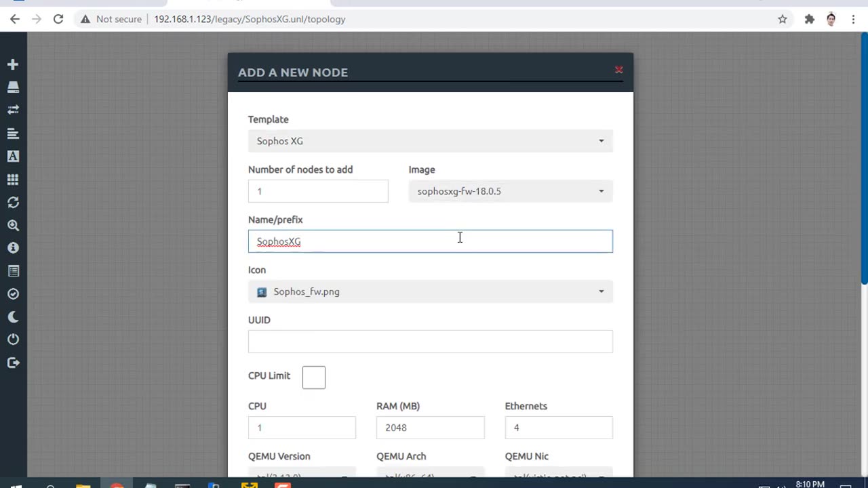This screenshot has height=488, width=868.
Task: Open More actions grid icon
Action: click(x=13, y=180)
